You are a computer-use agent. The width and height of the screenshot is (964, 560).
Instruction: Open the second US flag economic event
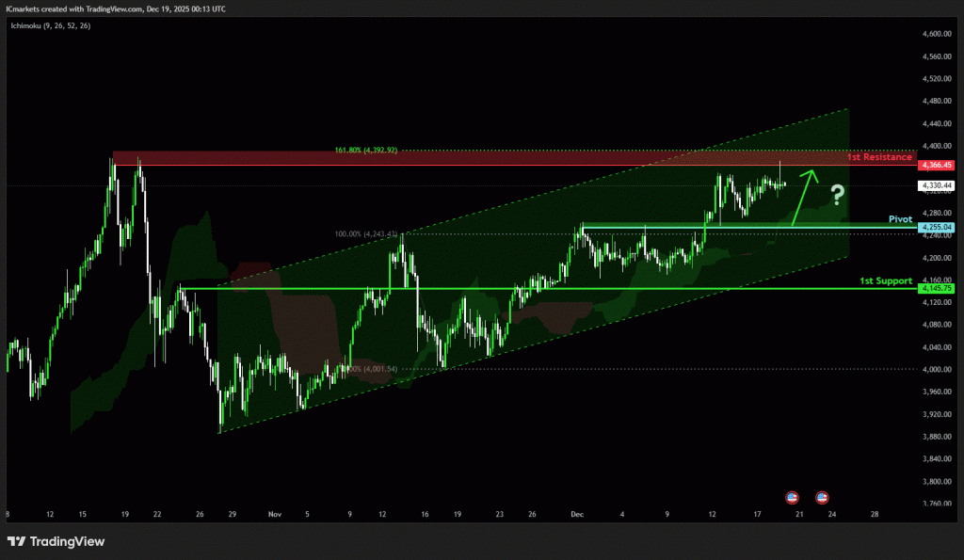coord(822,496)
